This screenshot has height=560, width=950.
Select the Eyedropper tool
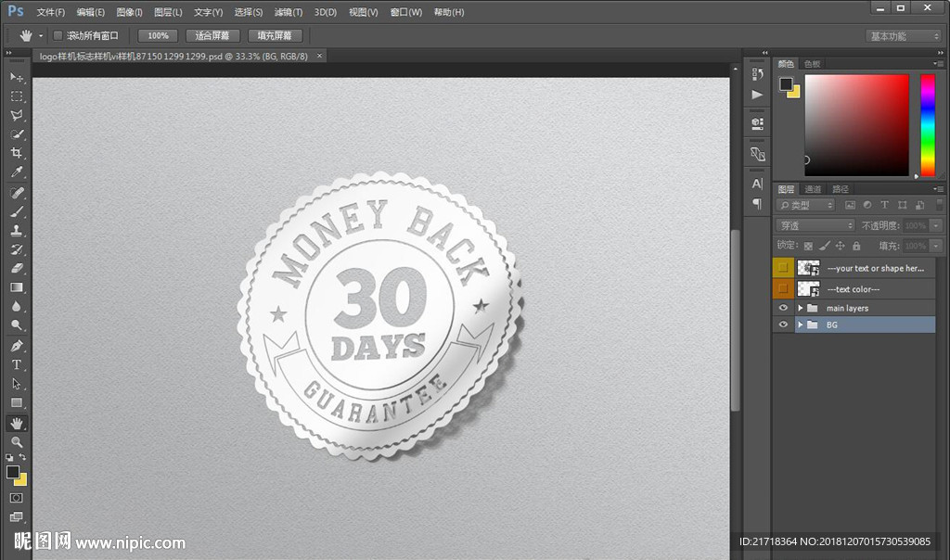point(17,172)
